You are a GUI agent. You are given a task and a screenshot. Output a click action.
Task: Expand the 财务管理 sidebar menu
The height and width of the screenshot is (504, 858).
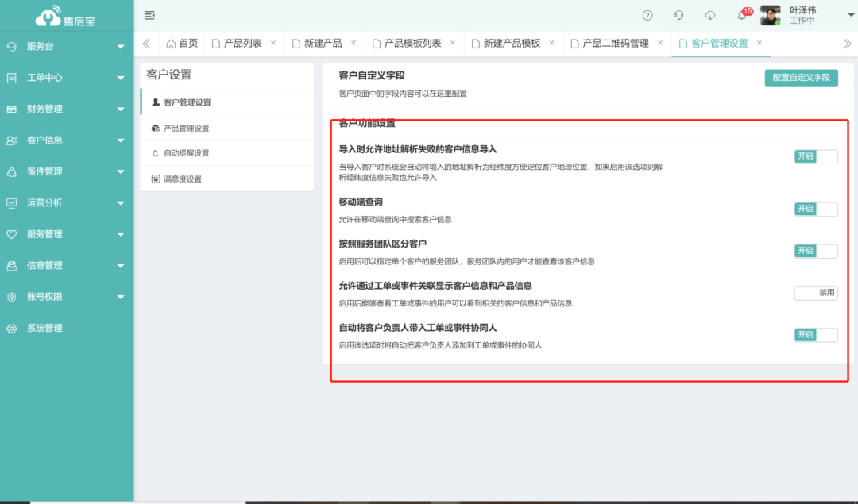[x=65, y=109]
